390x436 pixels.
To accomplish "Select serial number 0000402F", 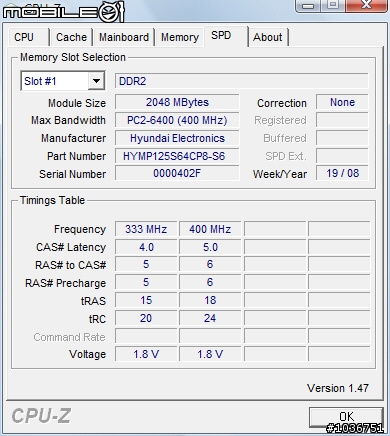I will pos(177,173).
